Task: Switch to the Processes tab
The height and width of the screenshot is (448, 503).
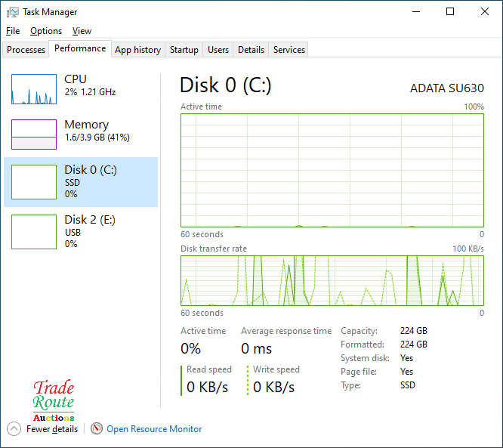Action: click(26, 50)
